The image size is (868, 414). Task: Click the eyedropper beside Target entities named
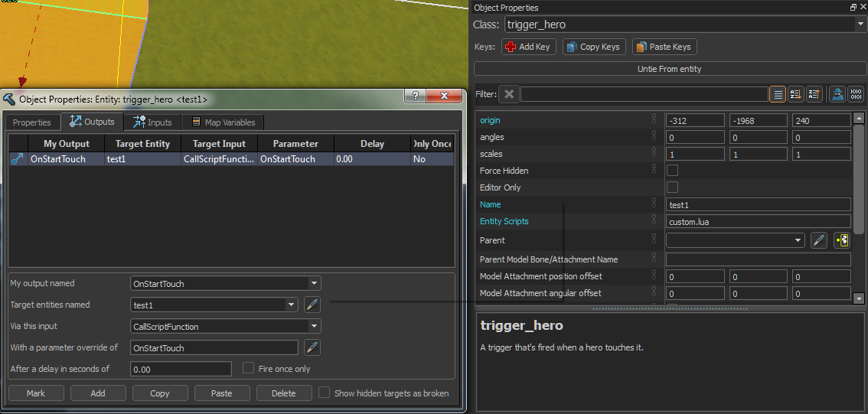(x=312, y=305)
